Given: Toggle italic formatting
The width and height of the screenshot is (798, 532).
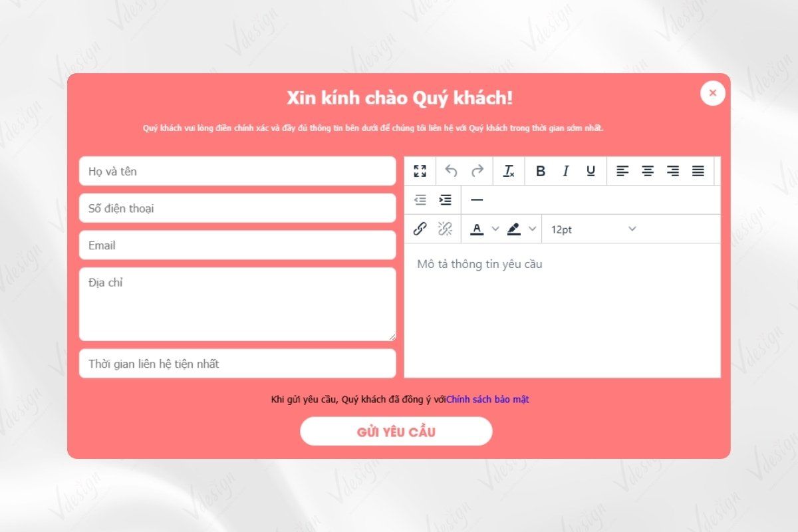Looking at the screenshot, I should 565,171.
